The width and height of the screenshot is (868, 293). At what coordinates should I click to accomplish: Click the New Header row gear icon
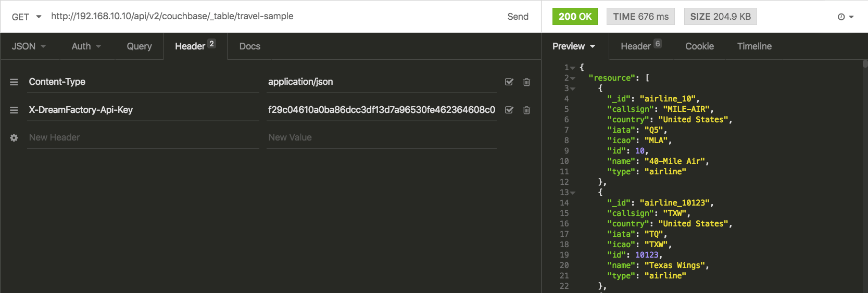pyautogui.click(x=14, y=138)
